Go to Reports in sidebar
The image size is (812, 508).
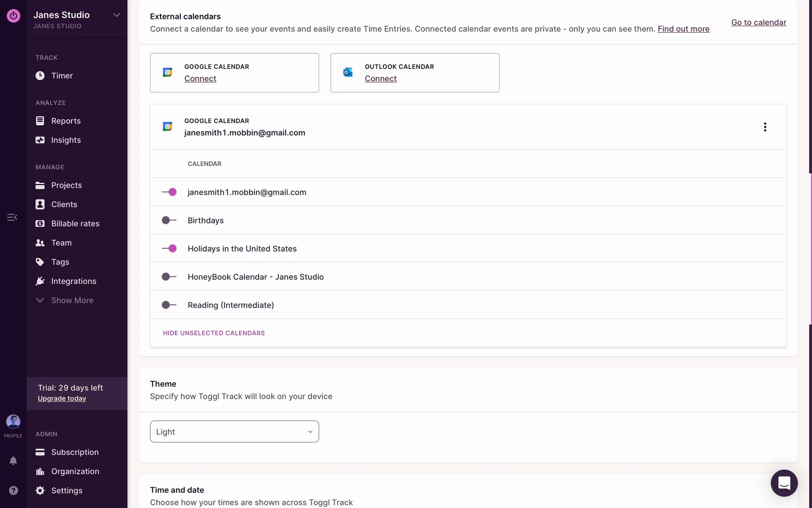coord(66,121)
